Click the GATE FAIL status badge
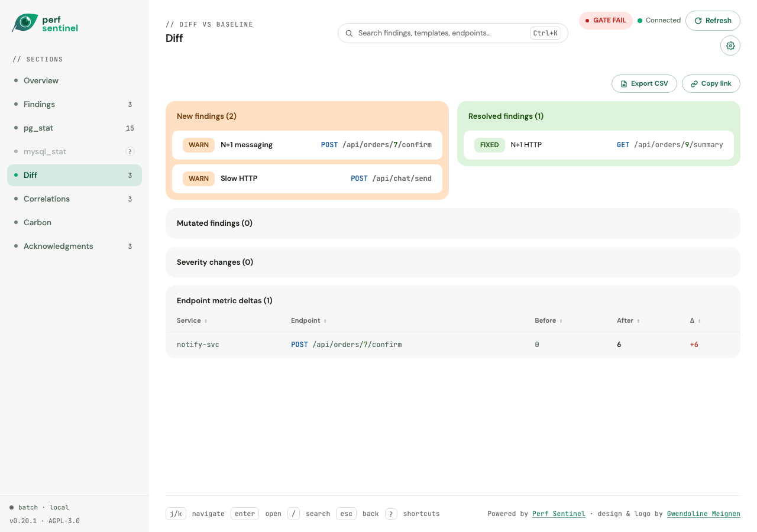This screenshot has height=532, width=757. [606, 21]
